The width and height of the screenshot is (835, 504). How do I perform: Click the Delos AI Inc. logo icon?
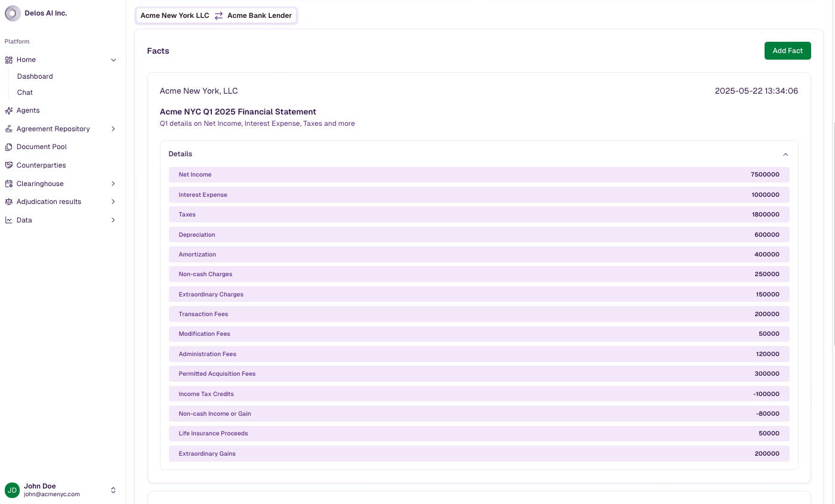pos(13,13)
